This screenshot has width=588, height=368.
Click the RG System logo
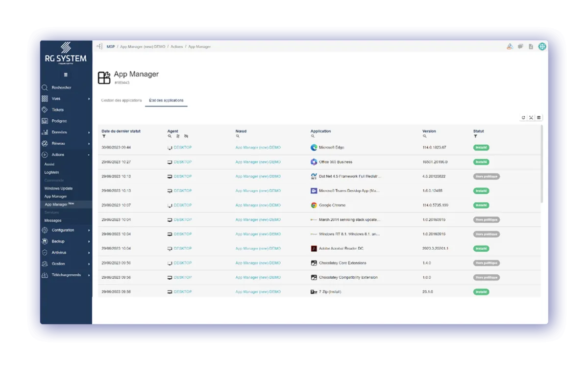(x=66, y=53)
